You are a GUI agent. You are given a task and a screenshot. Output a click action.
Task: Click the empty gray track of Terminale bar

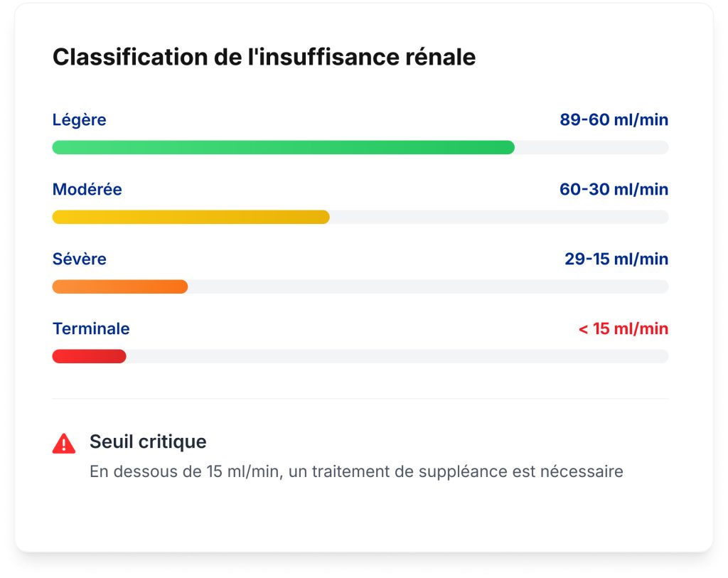coord(397,356)
